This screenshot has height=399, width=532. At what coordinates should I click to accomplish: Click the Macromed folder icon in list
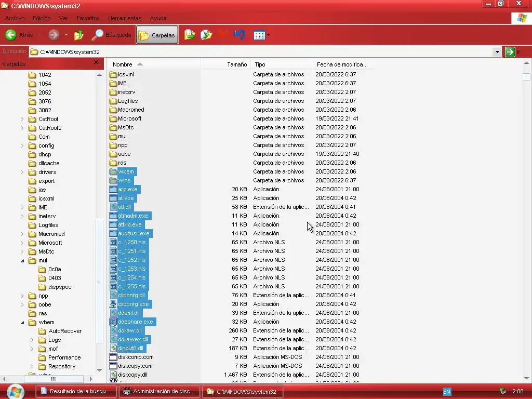coord(113,110)
